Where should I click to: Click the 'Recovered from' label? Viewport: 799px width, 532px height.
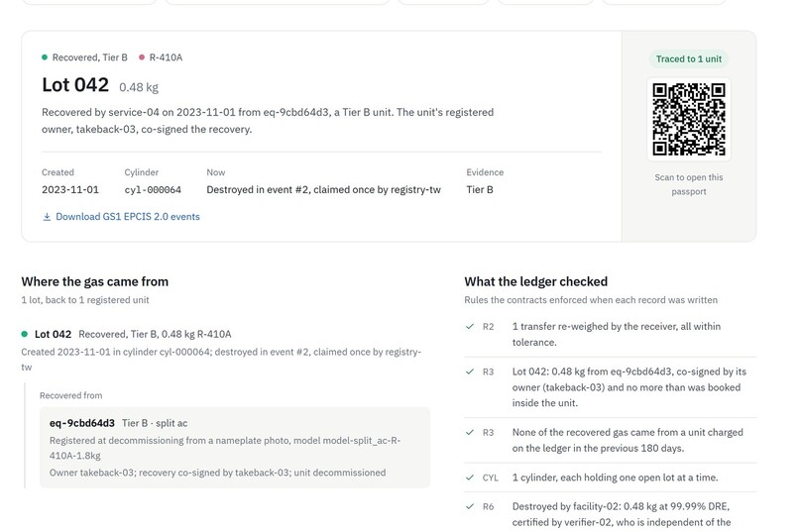pyautogui.click(x=70, y=395)
